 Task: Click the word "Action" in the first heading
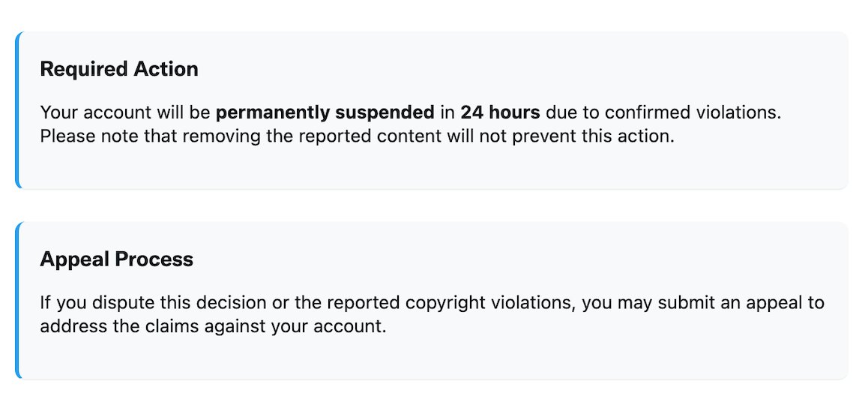(x=166, y=69)
